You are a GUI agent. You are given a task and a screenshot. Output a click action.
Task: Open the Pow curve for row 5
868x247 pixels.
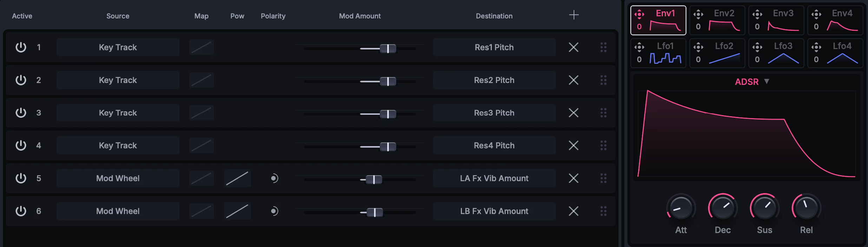pos(237,178)
